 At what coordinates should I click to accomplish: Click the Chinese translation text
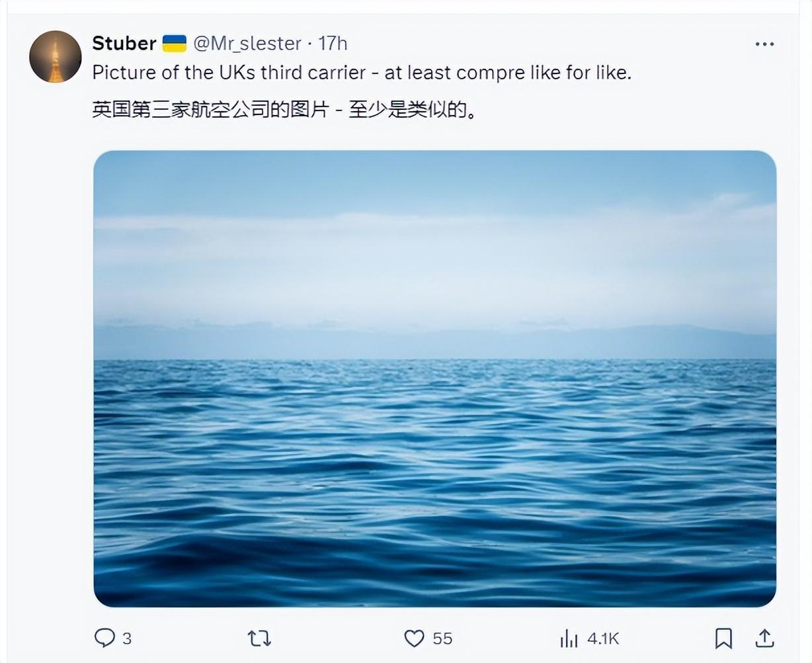pyautogui.click(x=284, y=110)
